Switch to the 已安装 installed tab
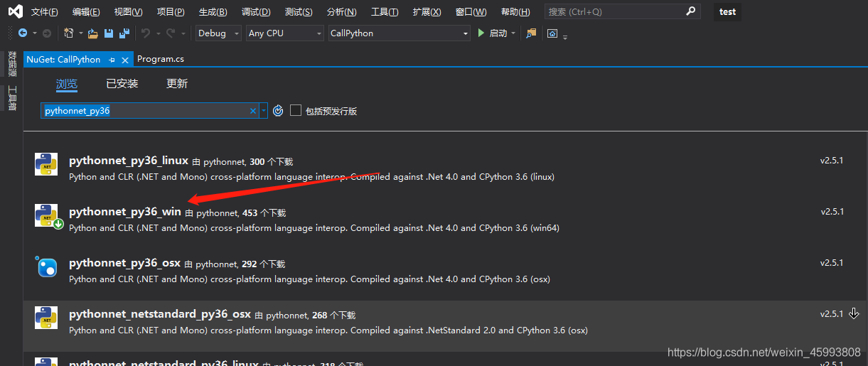Viewport: 868px width, 366px height. tap(122, 84)
